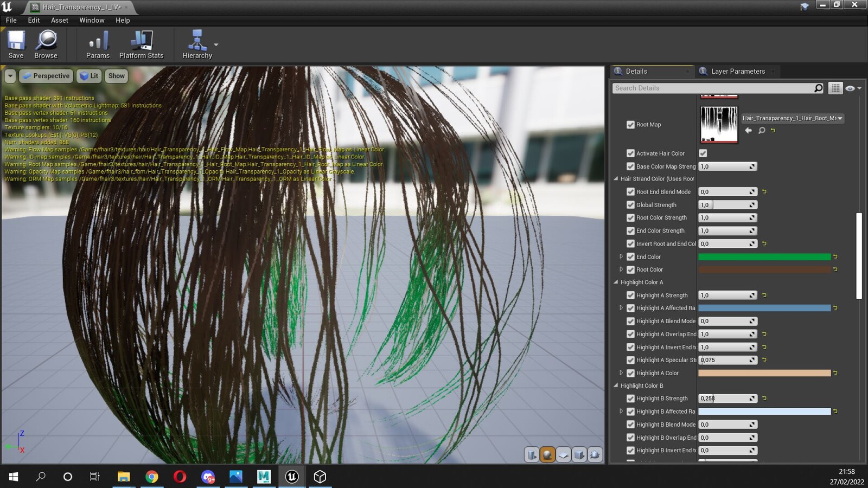Open the Help menu
The image size is (868, 488).
coord(123,20)
